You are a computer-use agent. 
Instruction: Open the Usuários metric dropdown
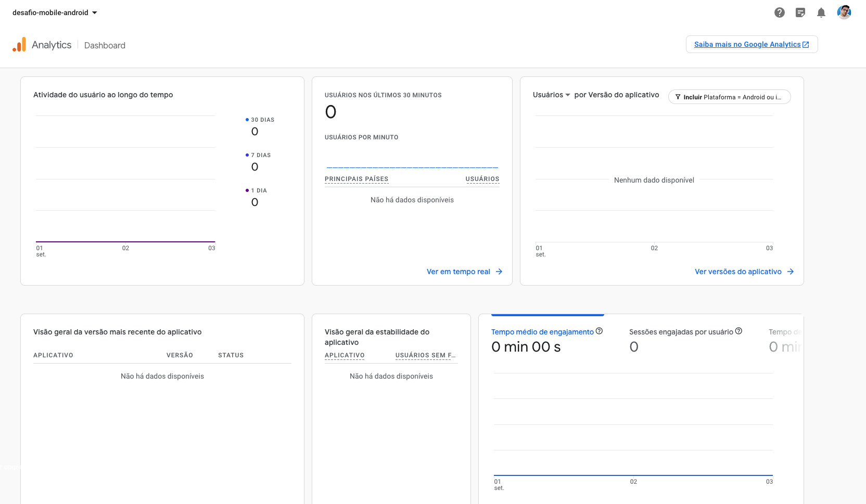click(551, 95)
